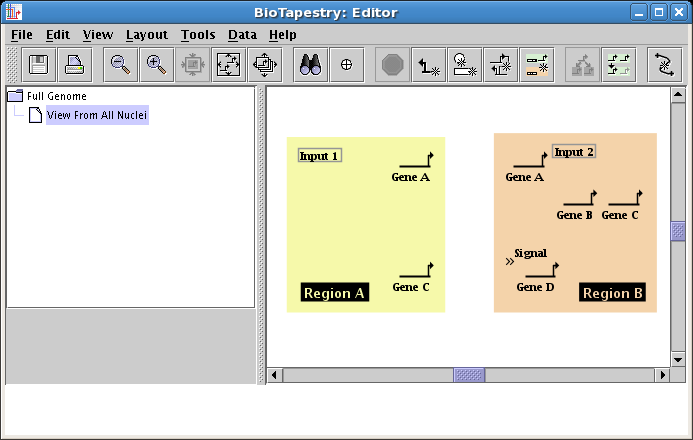Select the Full Genome tree node

tap(56, 96)
